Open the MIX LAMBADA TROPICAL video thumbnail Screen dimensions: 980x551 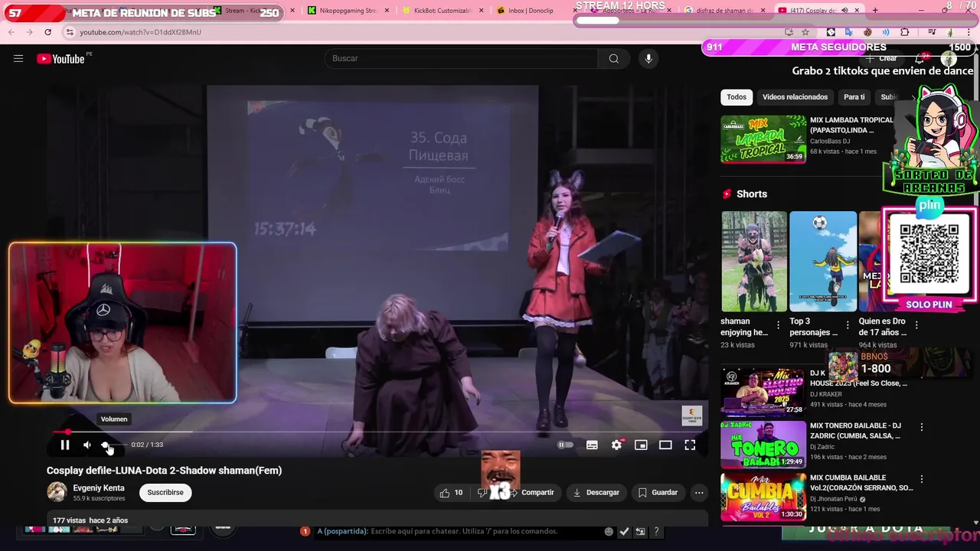click(x=763, y=139)
